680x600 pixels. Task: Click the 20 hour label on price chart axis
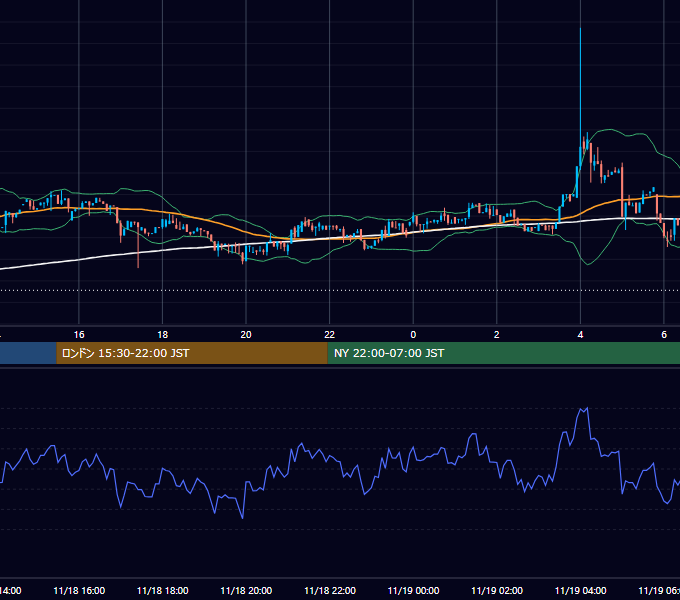pos(246,335)
